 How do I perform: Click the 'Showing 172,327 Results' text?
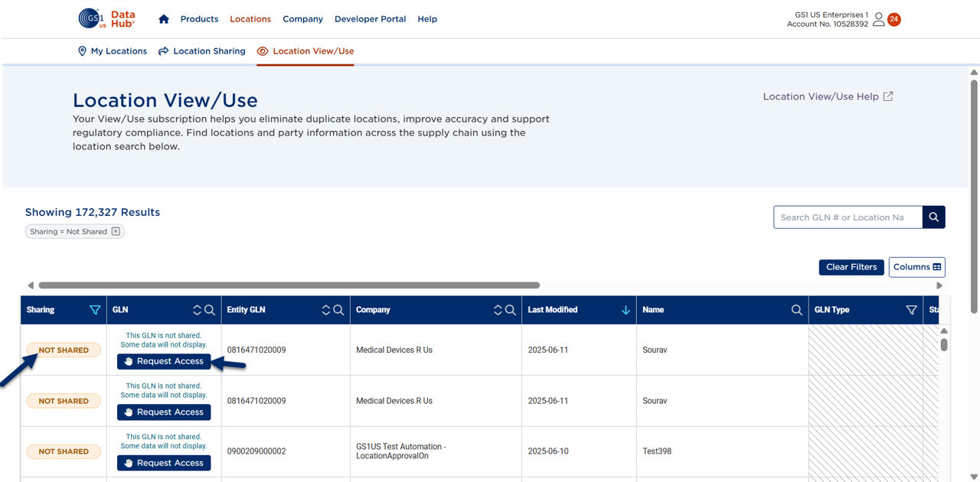click(93, 212)
